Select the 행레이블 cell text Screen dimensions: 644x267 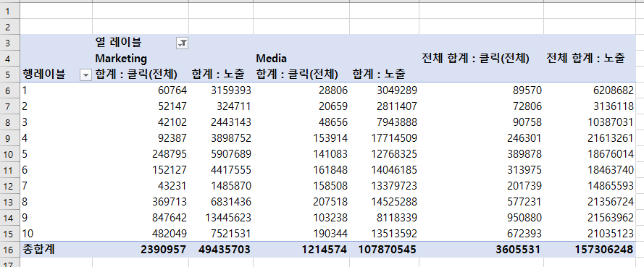tap(43, 75)
